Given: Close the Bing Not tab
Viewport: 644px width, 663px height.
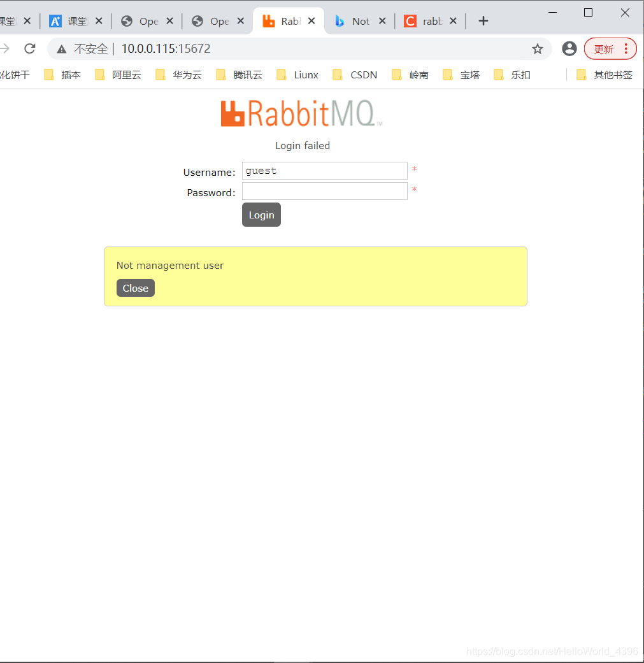Looking at the screenshot, I should [382, 21].
